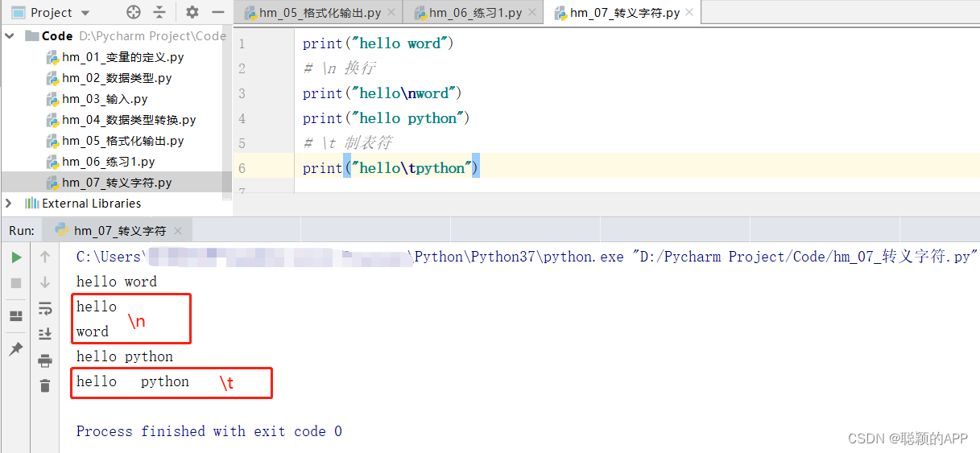Click the code line print("hello word")
The image size is (980, 453).
point(378,43)
